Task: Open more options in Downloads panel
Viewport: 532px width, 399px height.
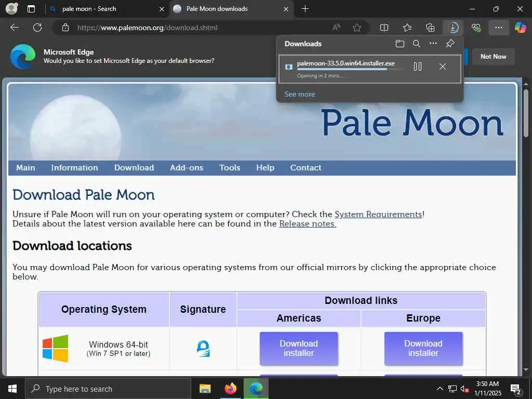Action: pos(433,44)
